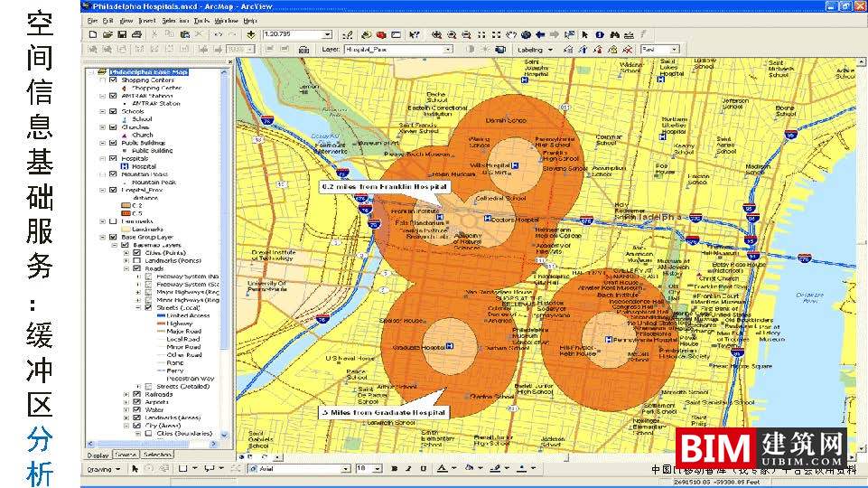Screen dimensions: 868x488
Task: Click the Print icon in toolbar
Action: [136, 34]
